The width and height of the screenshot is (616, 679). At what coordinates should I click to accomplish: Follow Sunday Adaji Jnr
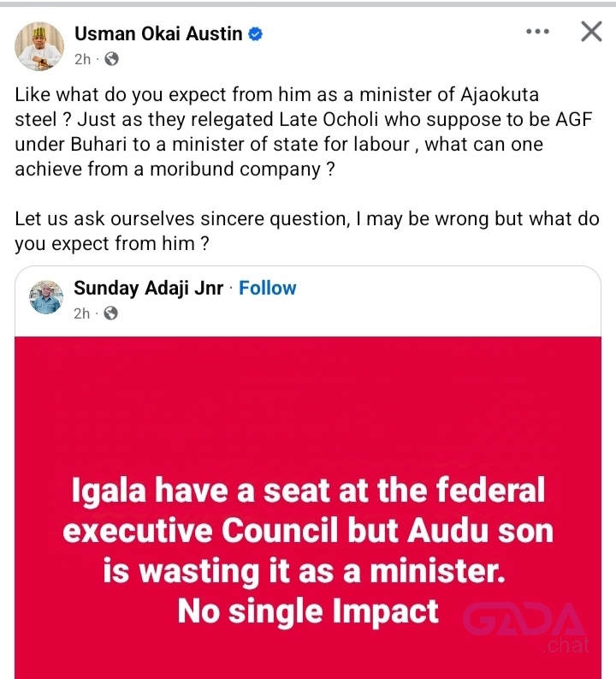267,288
